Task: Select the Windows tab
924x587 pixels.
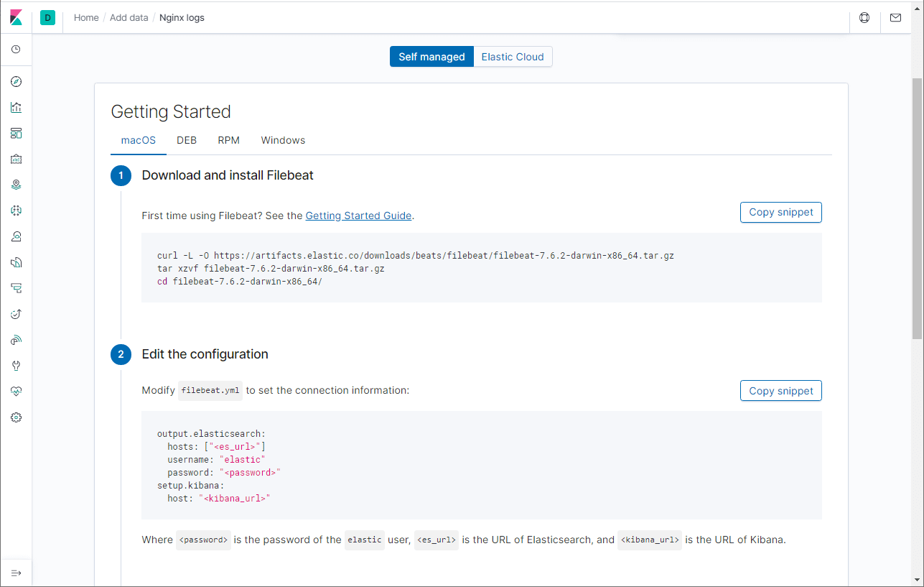Action: [x=283, y=140]
